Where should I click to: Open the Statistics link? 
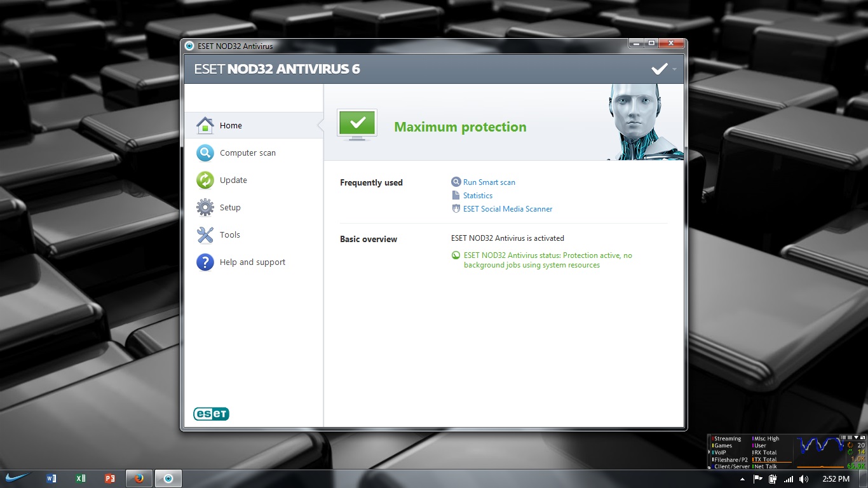point(478,196)
